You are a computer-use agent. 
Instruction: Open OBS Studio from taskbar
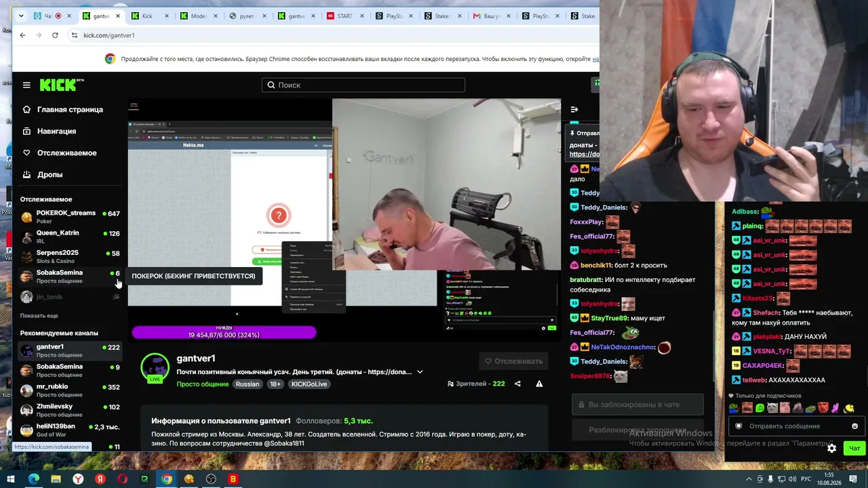pyautogui.click(x=211, y=479)
